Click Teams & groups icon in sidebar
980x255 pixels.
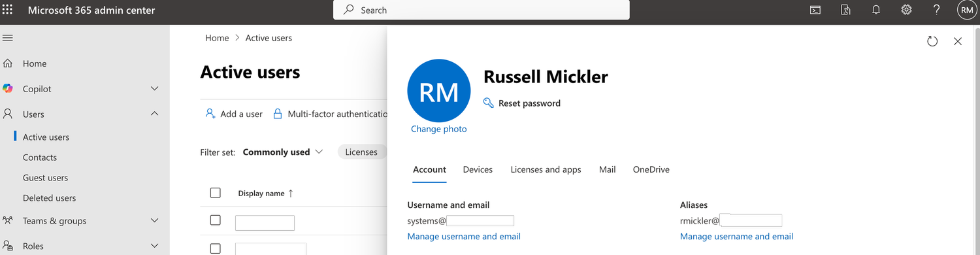pyautogui.click(x=8, y=220)
